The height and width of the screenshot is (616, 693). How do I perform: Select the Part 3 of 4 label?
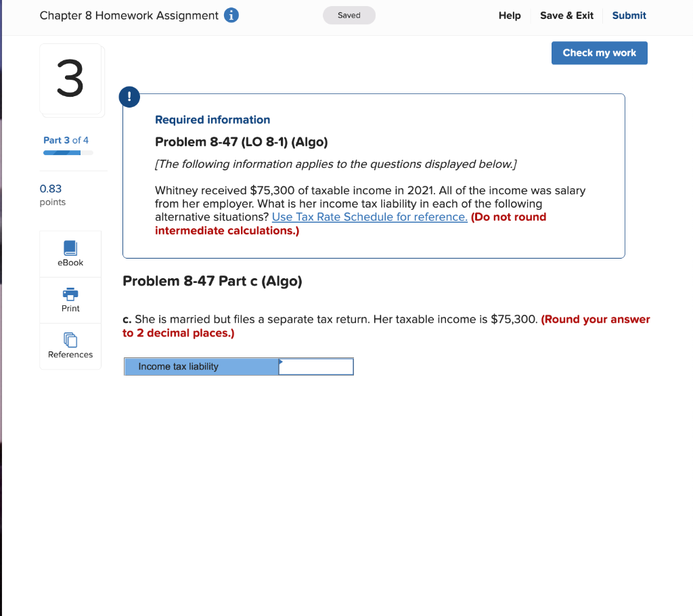(66, 140)
